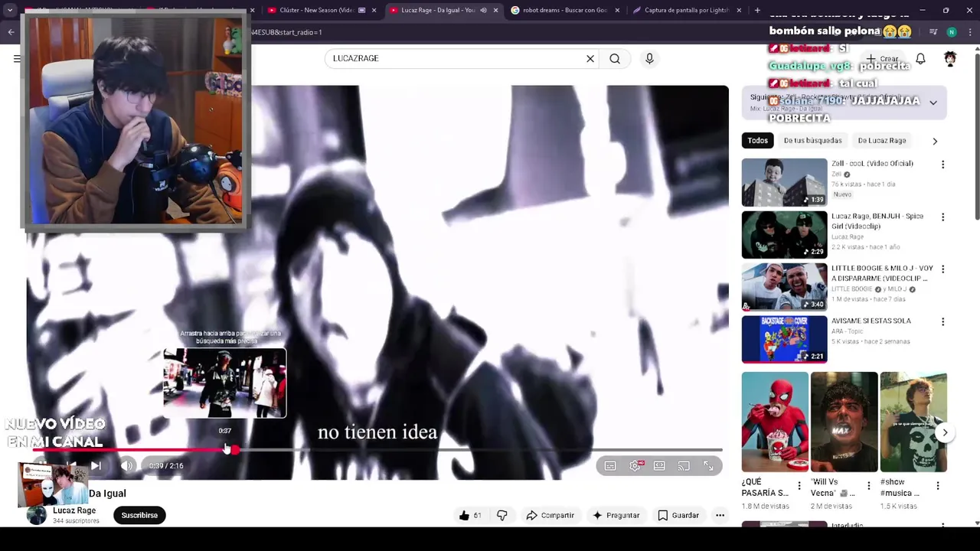Open the browser media control icon
Viewport: 980px width, 551px height.
coord(933,32)
